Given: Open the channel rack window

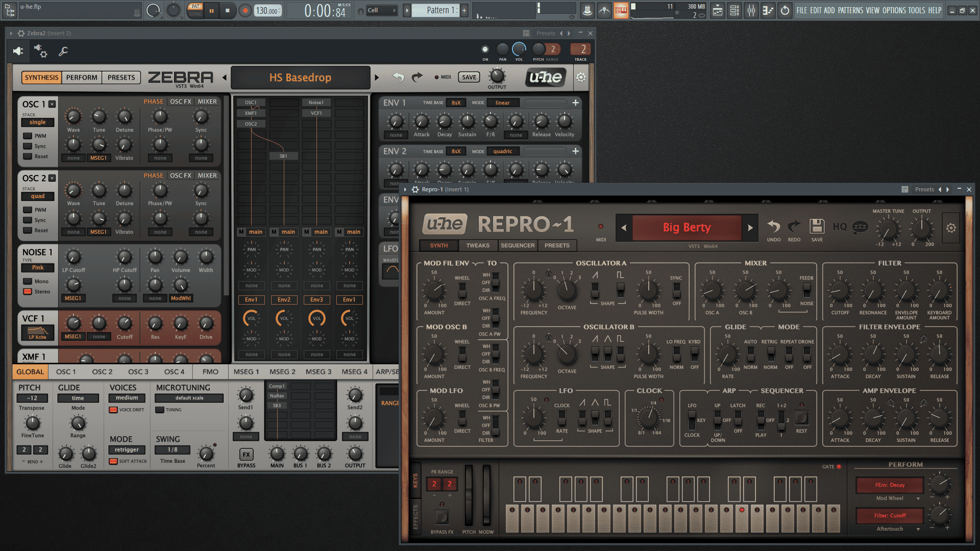Looking at the screenshot, I should coord(734,10).
